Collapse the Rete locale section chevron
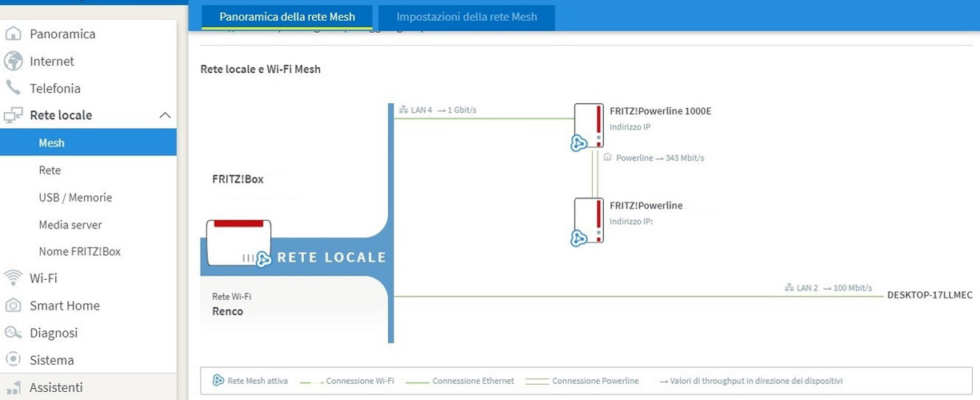The width and height of the screenshot is (980, 400). coord(165,115)
